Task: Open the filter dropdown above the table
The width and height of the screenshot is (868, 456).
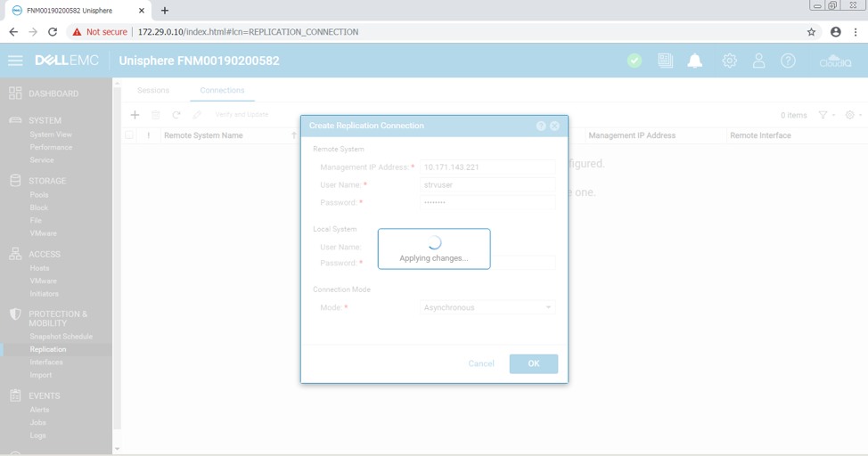Action: (826, 115)
